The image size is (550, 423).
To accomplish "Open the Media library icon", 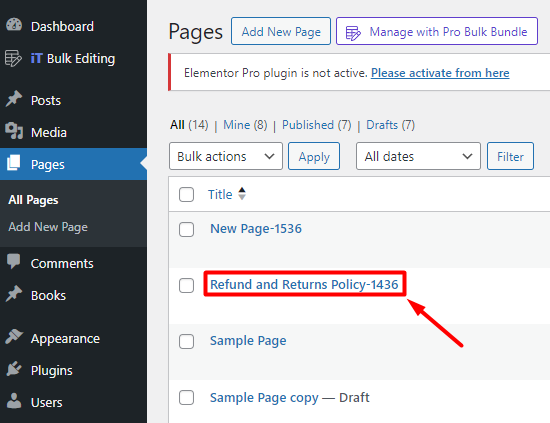I will 14,132.
